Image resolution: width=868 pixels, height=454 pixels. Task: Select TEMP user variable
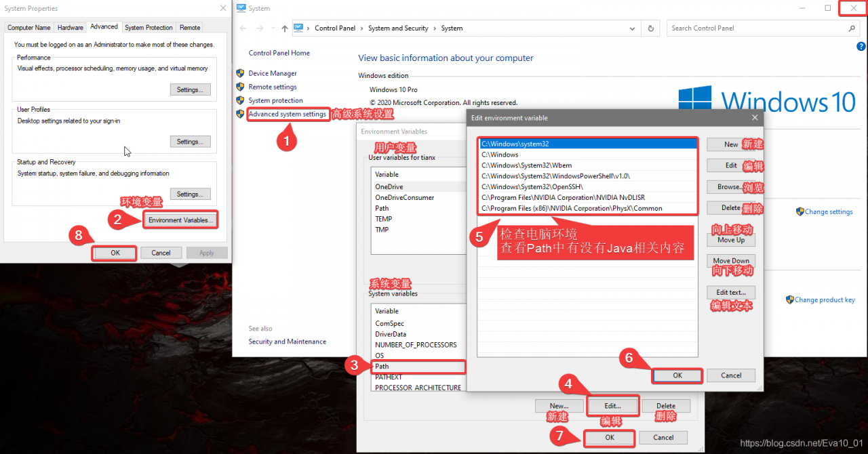pyautogui.click(x=419, y=219)
